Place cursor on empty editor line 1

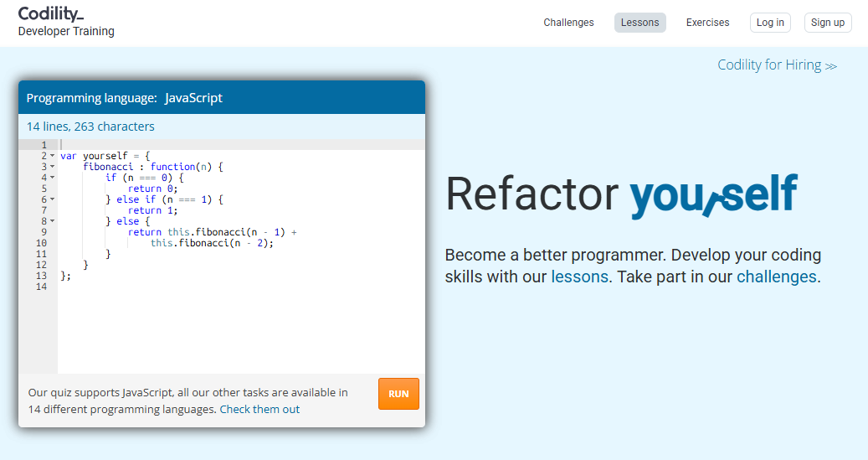tap(241, 145)
